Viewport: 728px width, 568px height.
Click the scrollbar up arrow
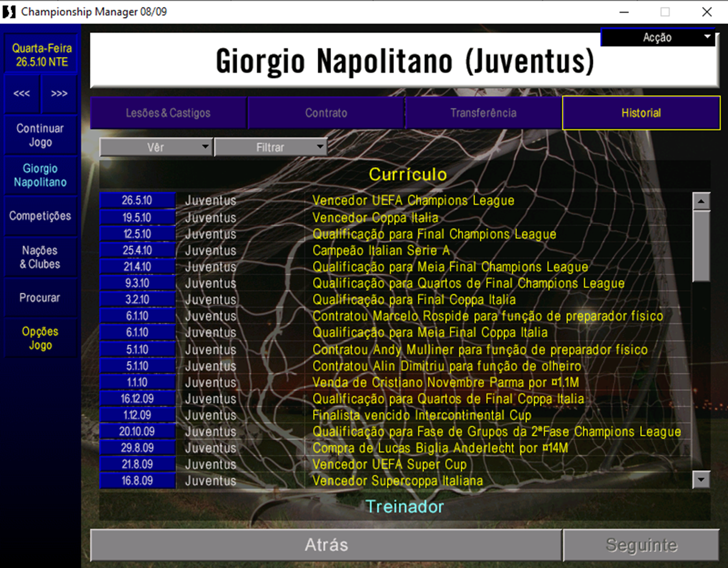point(701,201)
